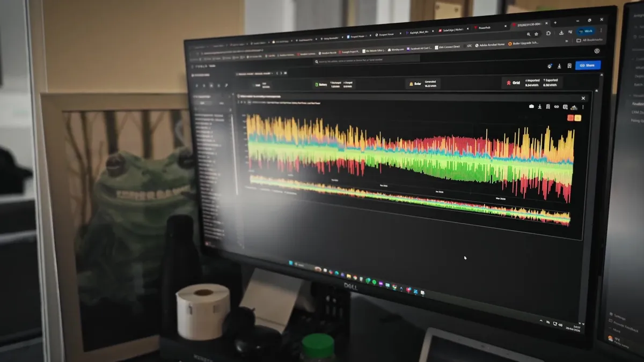Viewport: 644px width, 362px height.
Task: Click the camera snapshot icon in the chart toolbar
Action: 531,106
